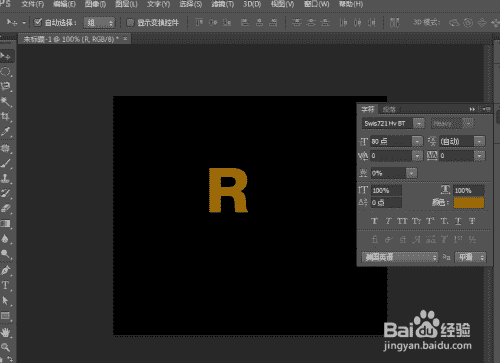Toggle Faux Italic in Character panel
The image size is (500, 363).
point(388,221)
